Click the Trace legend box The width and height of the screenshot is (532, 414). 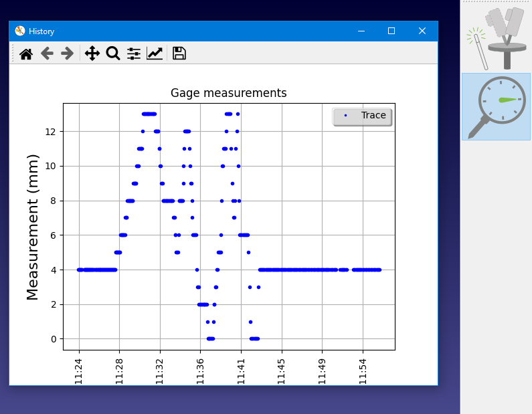362,116
